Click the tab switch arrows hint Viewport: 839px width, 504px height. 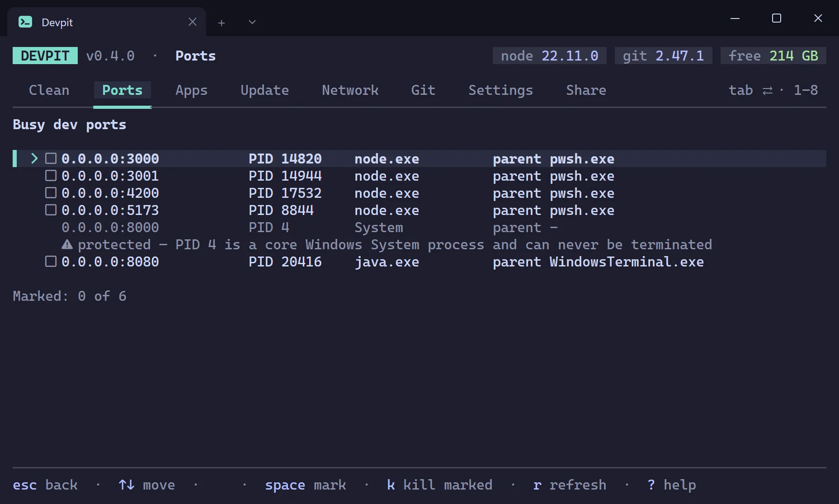tap(768, 90)
